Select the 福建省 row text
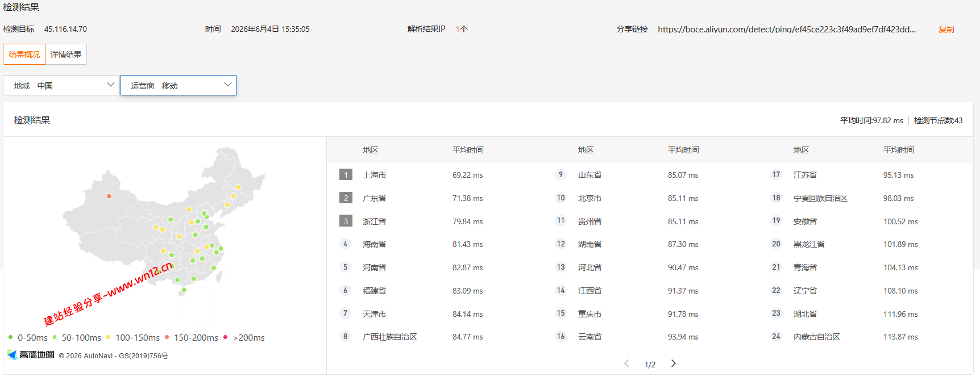 pos(375,291)
